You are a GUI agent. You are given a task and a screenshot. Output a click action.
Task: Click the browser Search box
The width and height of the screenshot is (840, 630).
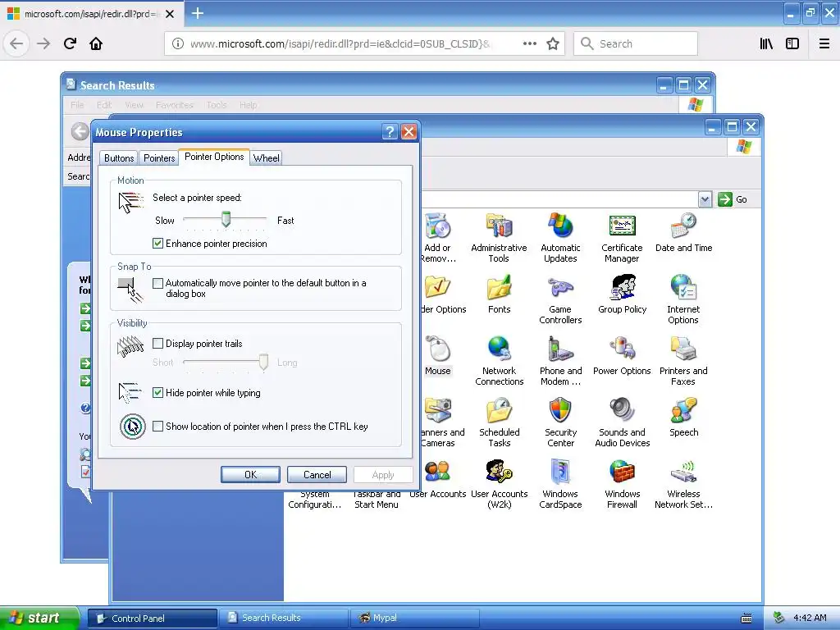click(636, 43)
